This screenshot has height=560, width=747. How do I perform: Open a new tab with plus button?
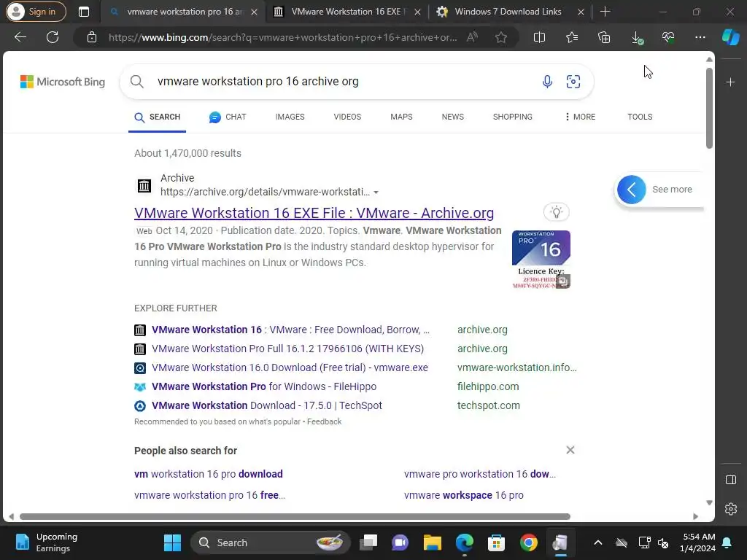pos(605,12)
